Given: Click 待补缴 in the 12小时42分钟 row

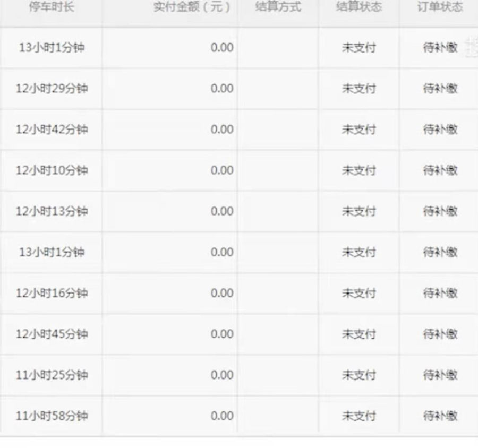Looking at the screenshot, I should point(440,130).
